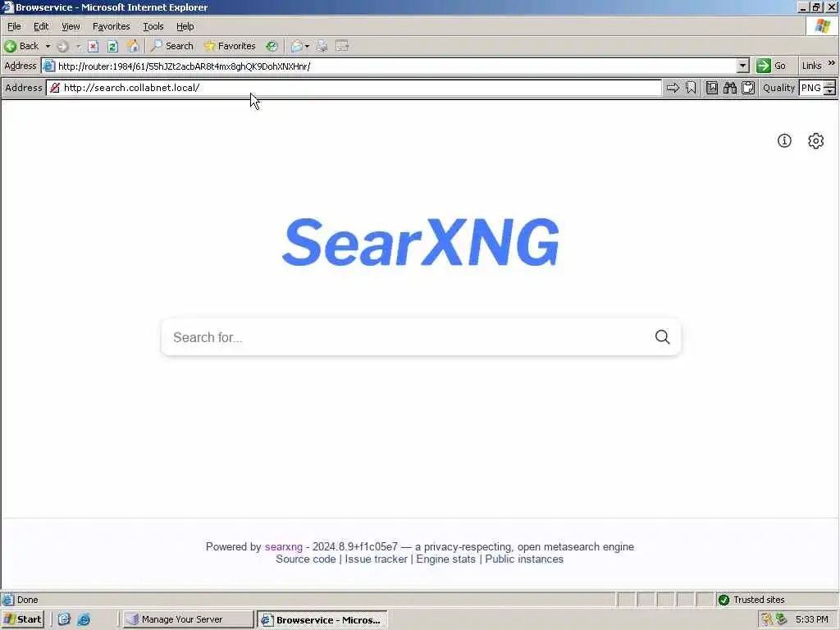
Task: Click the IE Stop icon
Action: 94,46
